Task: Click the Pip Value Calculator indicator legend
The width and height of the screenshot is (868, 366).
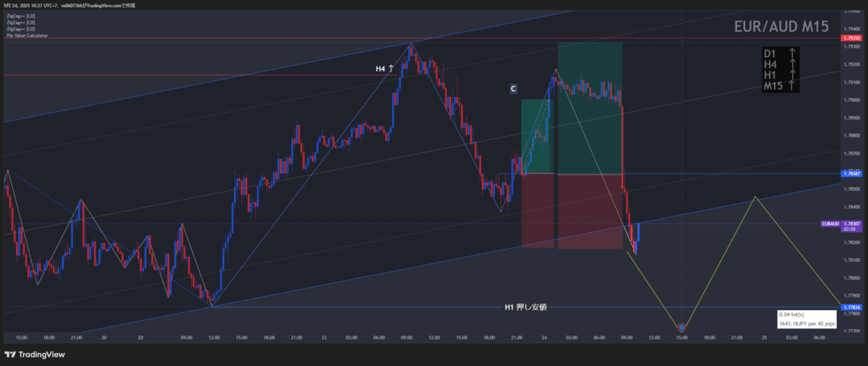Action: click(x=27, y=35)
